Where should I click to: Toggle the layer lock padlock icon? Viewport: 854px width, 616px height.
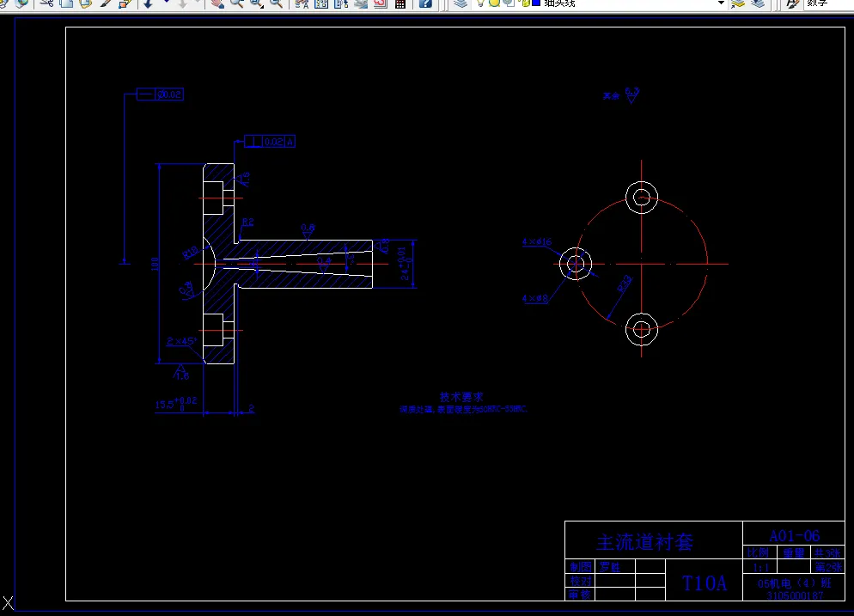(x=526, y=3)
